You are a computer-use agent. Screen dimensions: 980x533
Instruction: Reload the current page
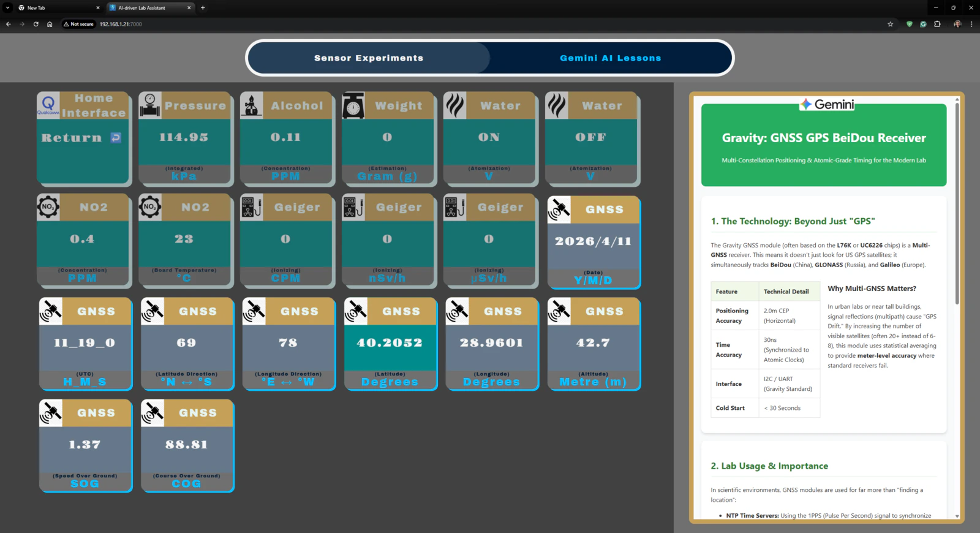pyautogui.click(x=36, y=25)
